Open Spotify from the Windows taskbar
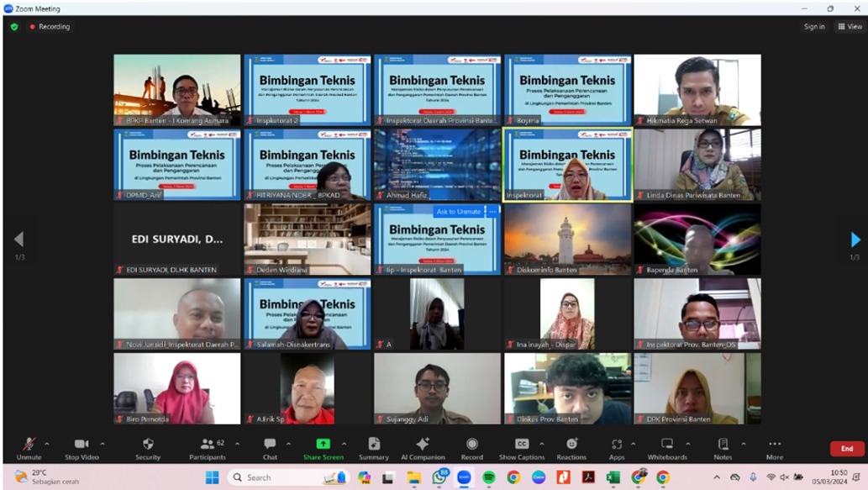868x490 pixels. [488, 477]
